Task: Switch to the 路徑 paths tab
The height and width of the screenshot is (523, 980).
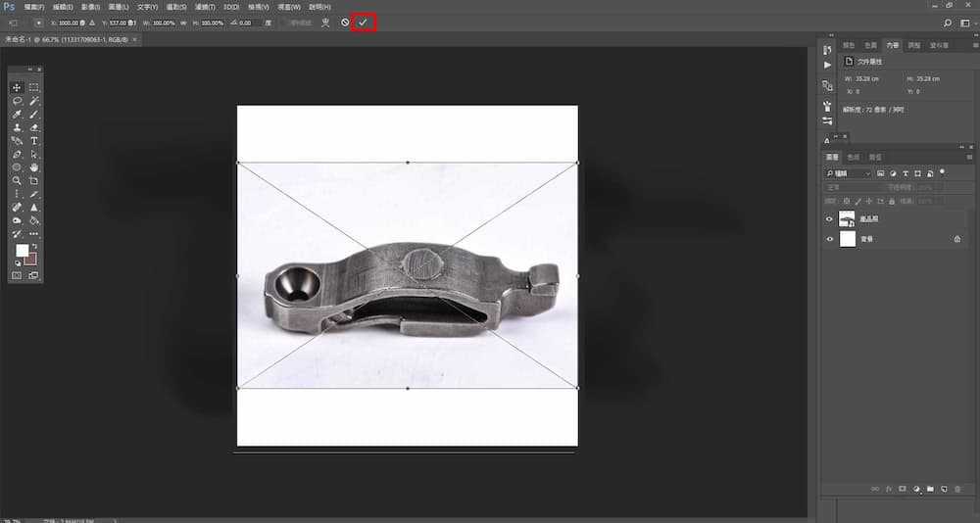Action: point(875,158)
